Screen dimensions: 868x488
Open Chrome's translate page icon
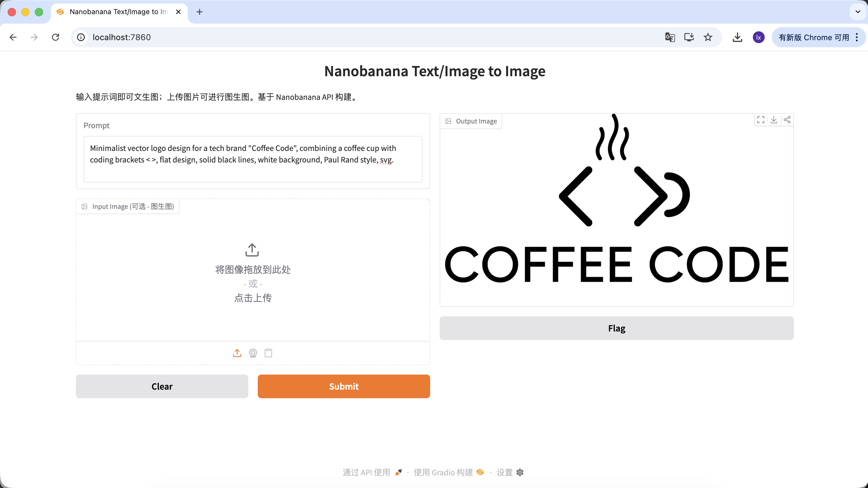coord(670,37)
